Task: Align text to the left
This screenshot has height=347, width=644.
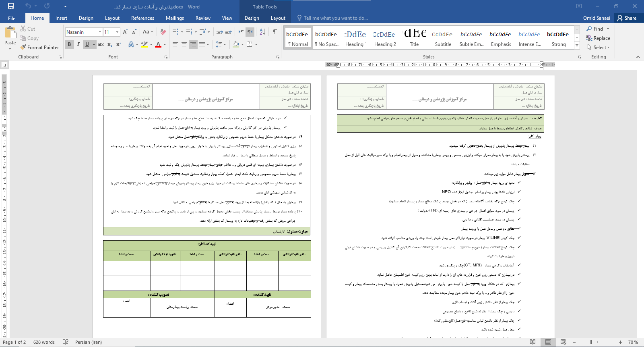Action: click(175, 44)
